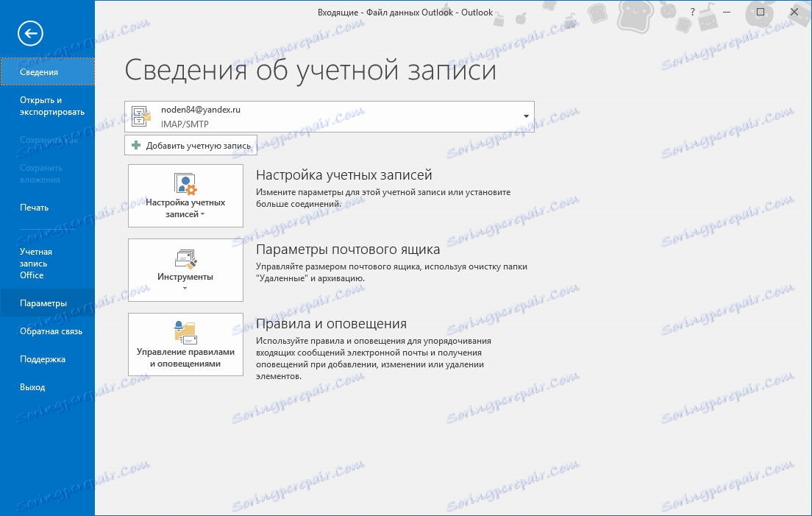Click Сохранить как in the sidebar
Image resolution: width=812 pixels, height=516 pixels.
click(47, 140)
